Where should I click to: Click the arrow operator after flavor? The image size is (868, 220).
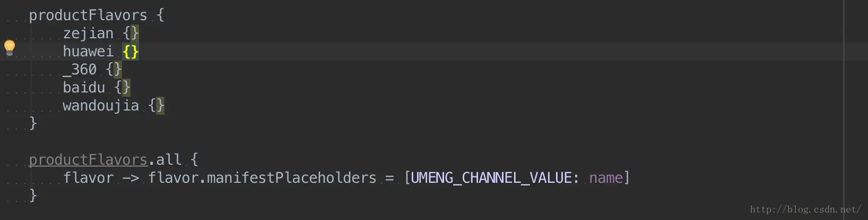coord(131,177)
